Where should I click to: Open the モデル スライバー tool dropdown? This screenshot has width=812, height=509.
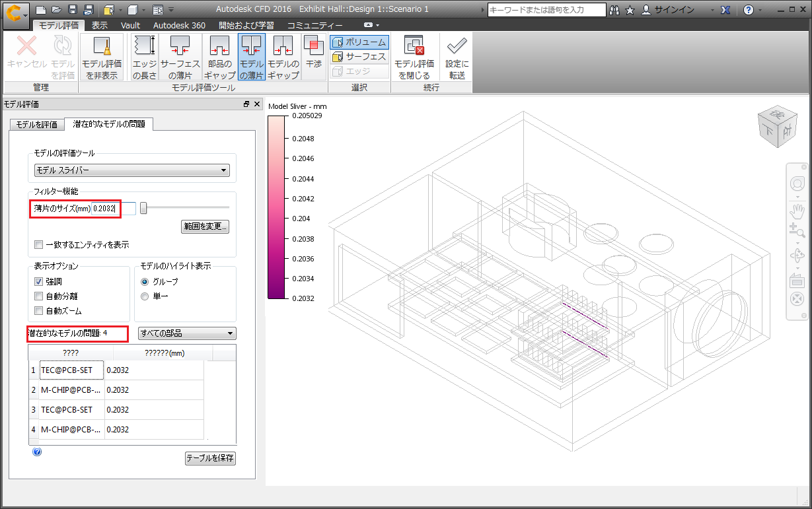tap(132, 171)
